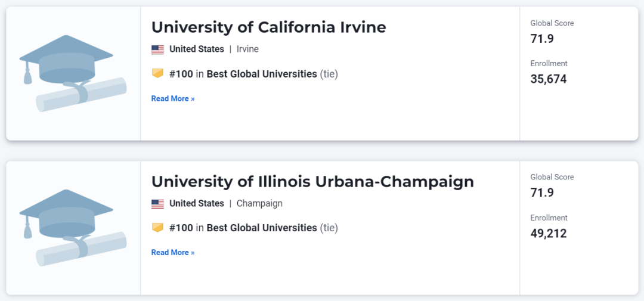
Task: Click the 35,674 enrollment figure
Action: coord(549,79)
